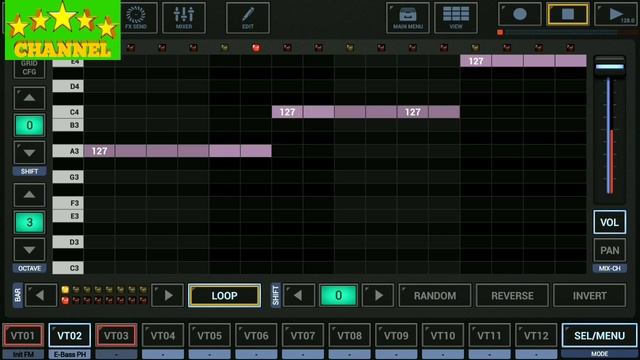640x360 pixels.
Task: Adjust the channel volume fader
Action: (609, 67)
